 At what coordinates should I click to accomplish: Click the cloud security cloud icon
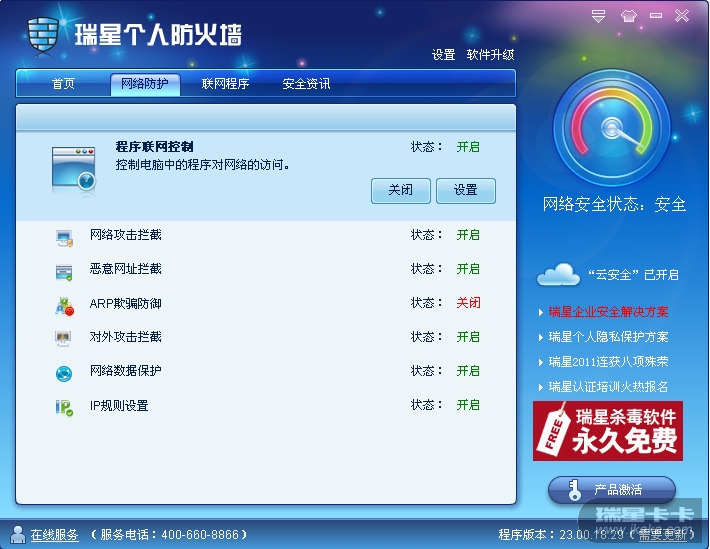tap(558, 274)
